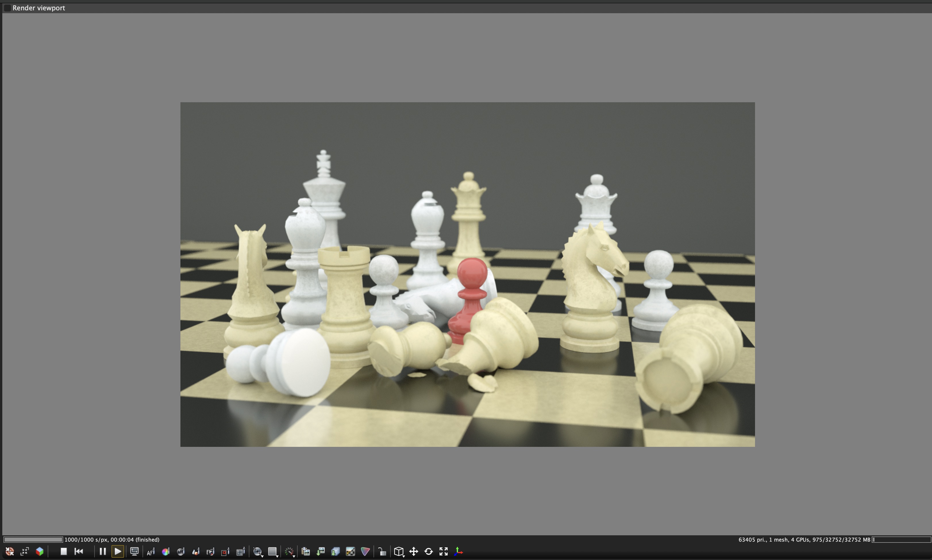Select the translate gizmo move arrows
The width and height of the screenshot is (932, 560).
tap(414, 552)
